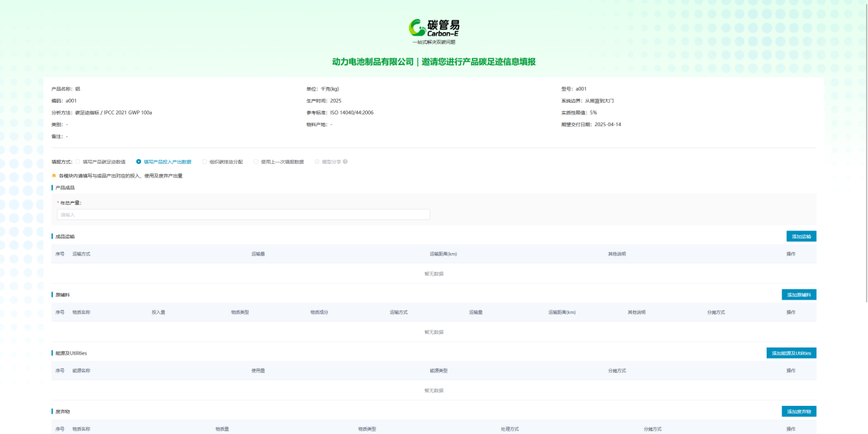Click 投入量 column header in 原辅料 table

[158, 312]
